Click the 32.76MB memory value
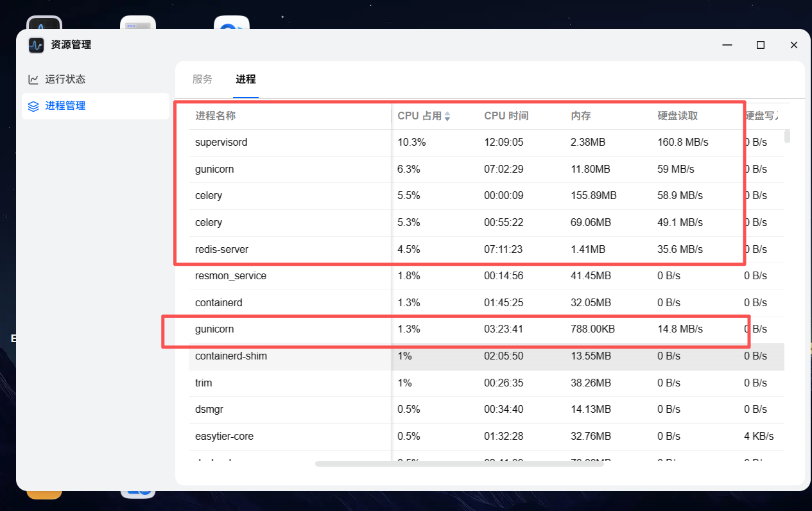Viewport: 812px width, 511px height. coord(591,437)
